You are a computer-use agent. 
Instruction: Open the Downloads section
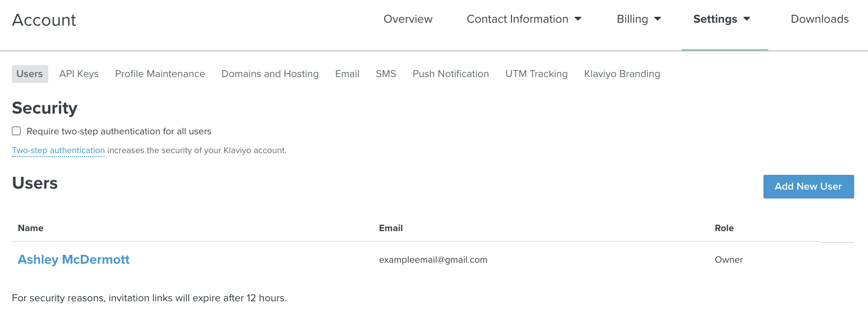[x=820, y=19]
